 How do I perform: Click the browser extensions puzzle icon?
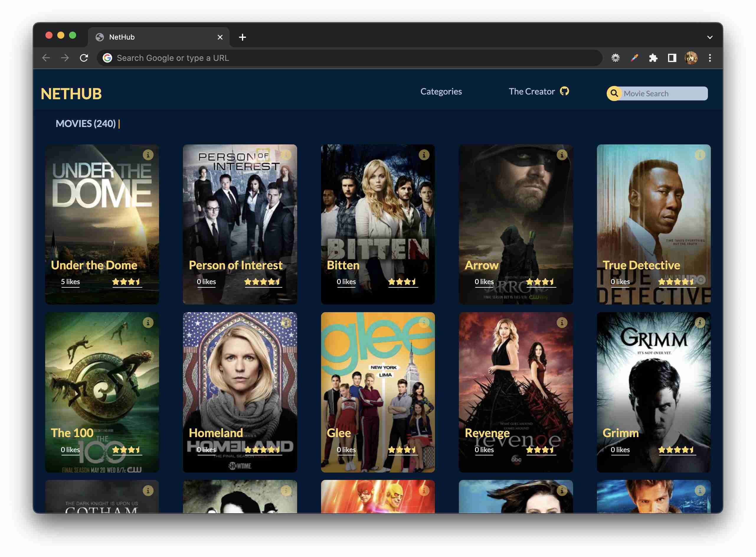(653, 58)
